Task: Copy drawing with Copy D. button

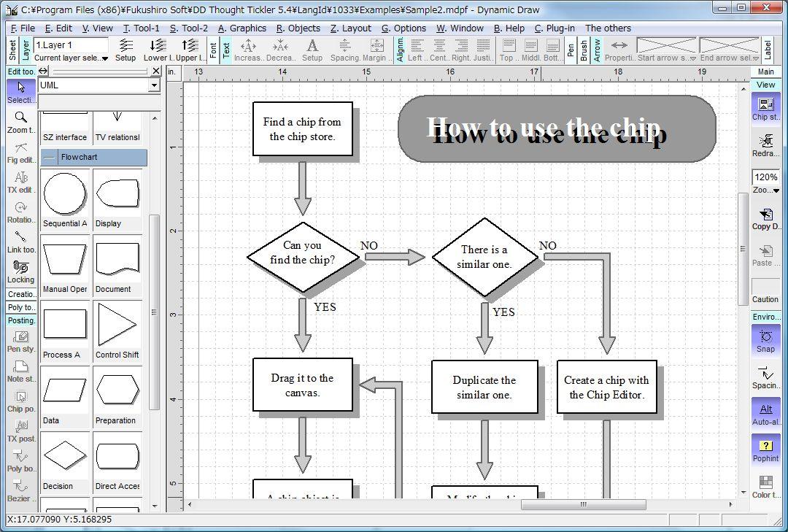Action: [765, 219]
